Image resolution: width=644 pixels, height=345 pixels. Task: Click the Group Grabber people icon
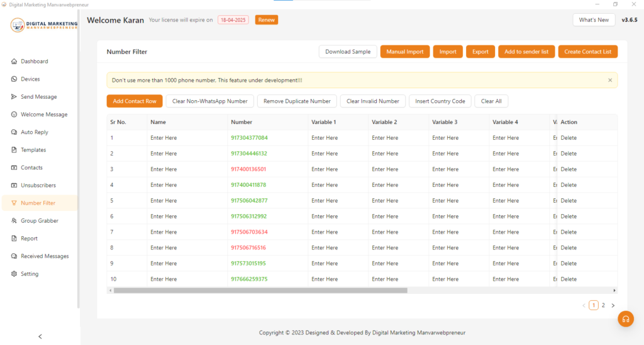[x=14, y=221]
